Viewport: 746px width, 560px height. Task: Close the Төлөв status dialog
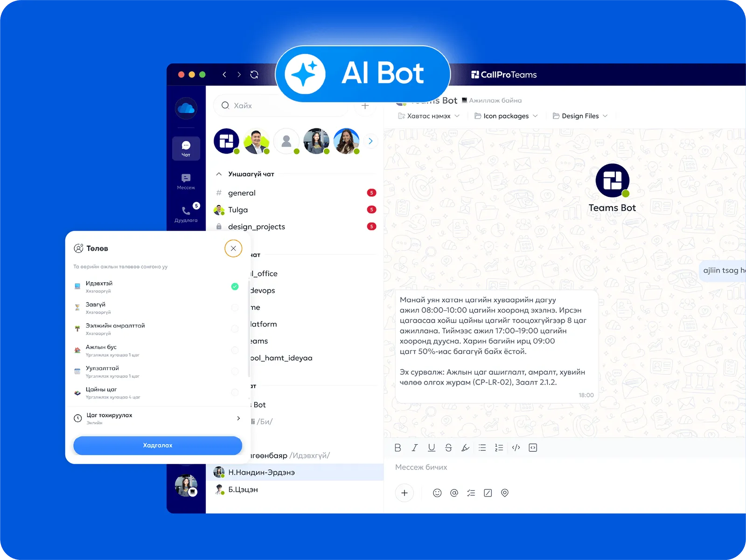233,248
